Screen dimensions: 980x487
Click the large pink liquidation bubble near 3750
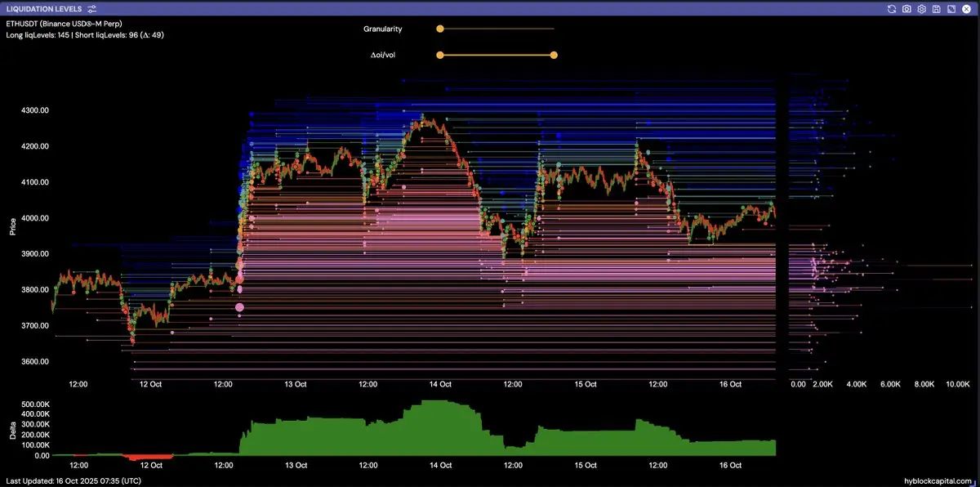[240, 307]
